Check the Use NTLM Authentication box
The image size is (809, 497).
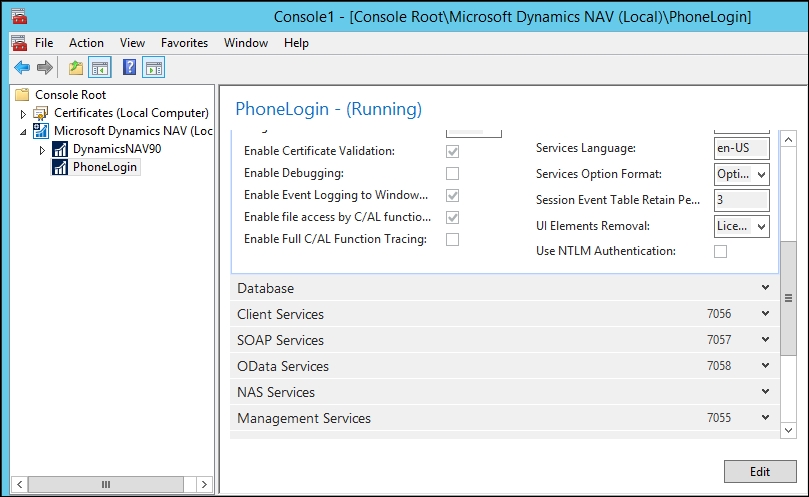coord(720,251)
